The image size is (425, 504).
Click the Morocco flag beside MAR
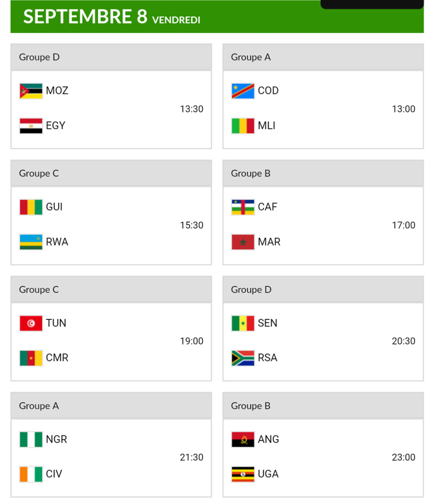[243, 242]
